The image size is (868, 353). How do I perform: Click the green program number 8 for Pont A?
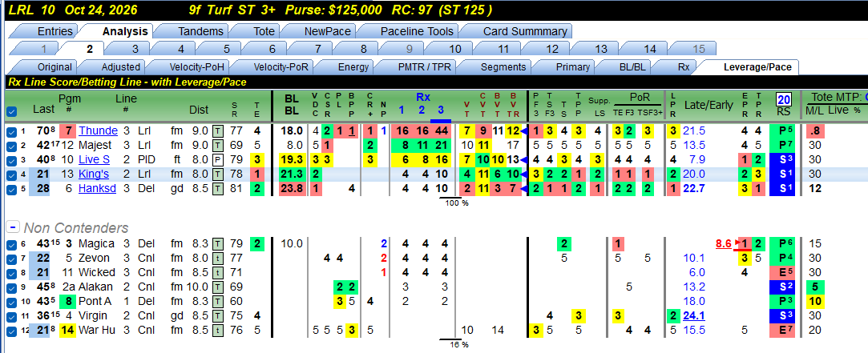click(67, 302)
